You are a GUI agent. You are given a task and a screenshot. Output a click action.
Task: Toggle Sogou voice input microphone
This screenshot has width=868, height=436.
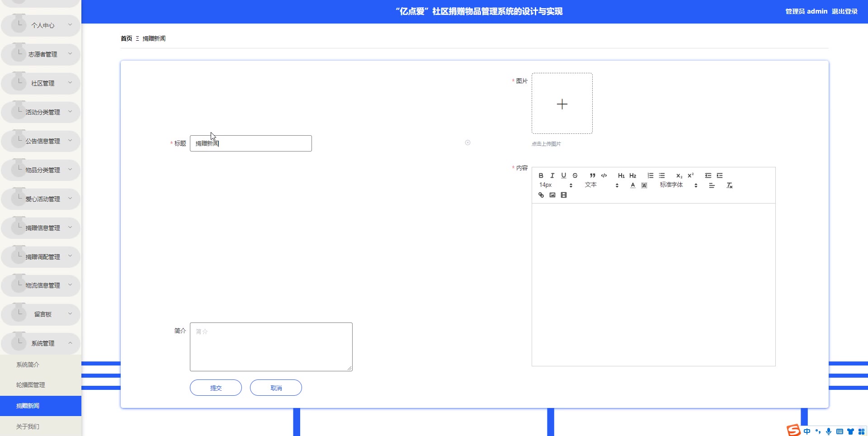pos(829,431)
